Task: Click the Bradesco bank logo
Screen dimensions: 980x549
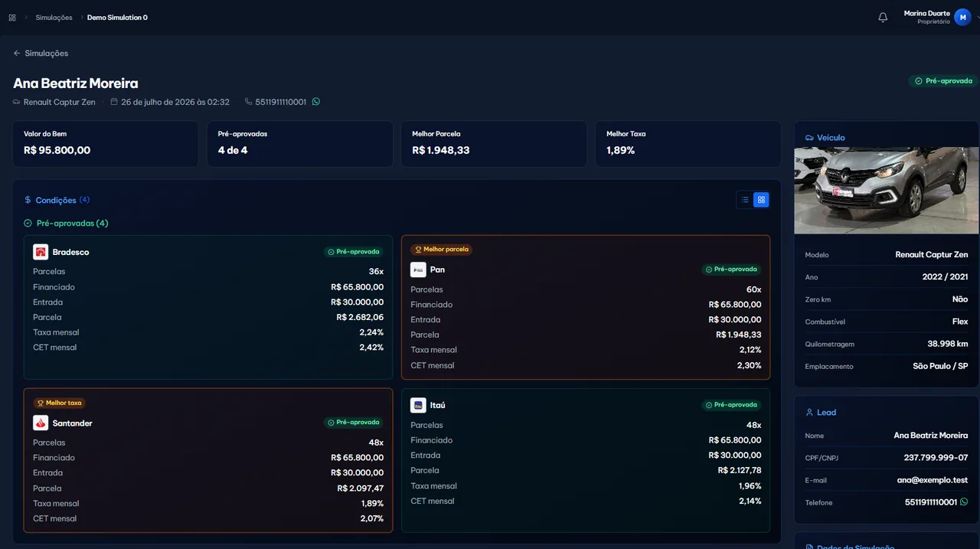Action: click(x=41, y=252)
